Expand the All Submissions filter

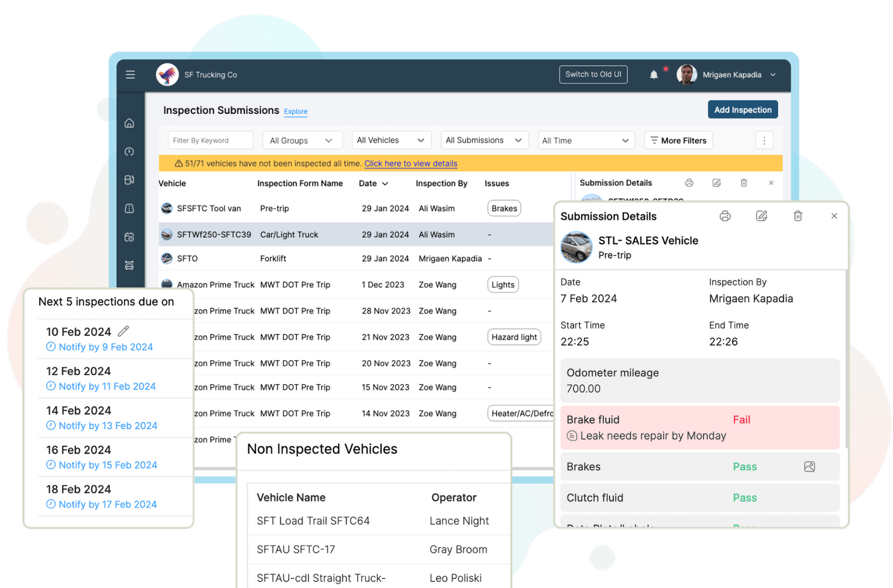(484, 140)
